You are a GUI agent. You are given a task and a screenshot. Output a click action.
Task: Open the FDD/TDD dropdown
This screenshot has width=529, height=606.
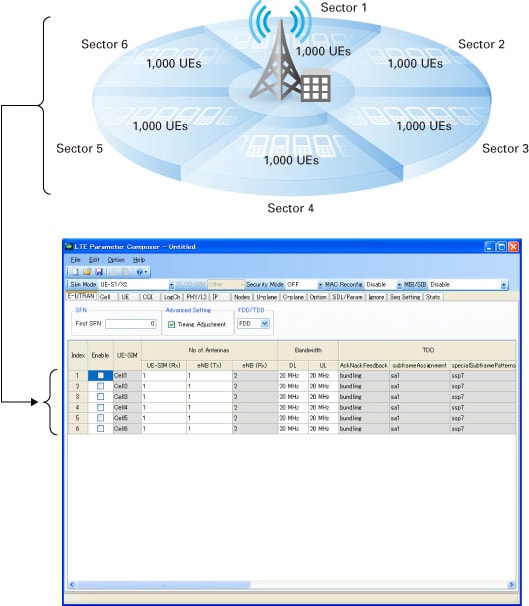pyautogui.click(x=265, y=323)
